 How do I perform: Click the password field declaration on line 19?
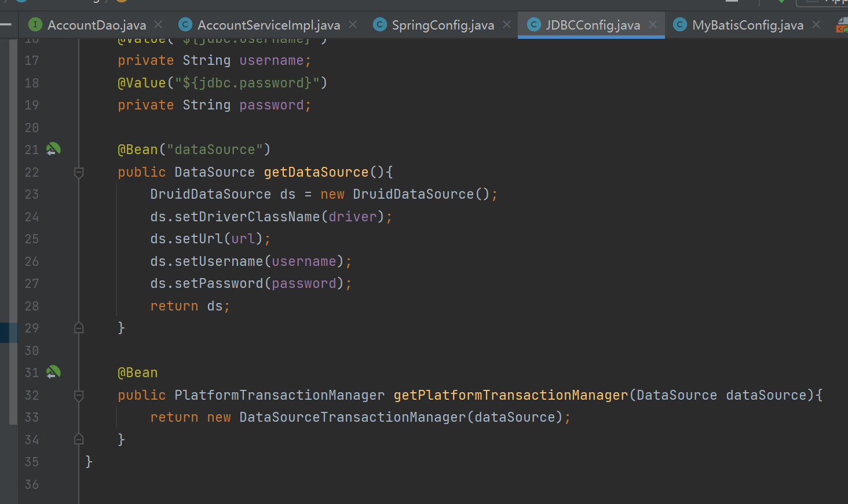pyautogui.click(x=214, y=105)
